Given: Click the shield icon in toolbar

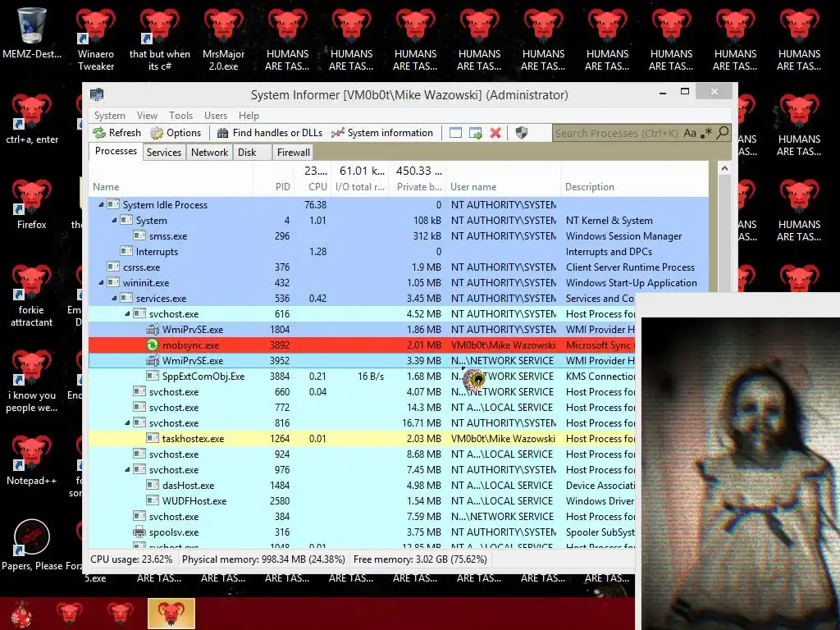Looking at the screenshot, I should click(521, 133).
